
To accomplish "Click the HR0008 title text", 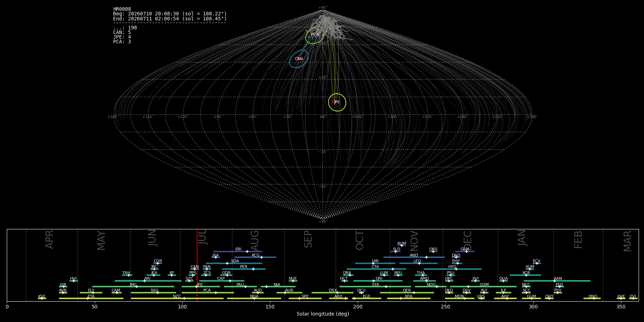I will pyautogui.click(x=122, y=9).
